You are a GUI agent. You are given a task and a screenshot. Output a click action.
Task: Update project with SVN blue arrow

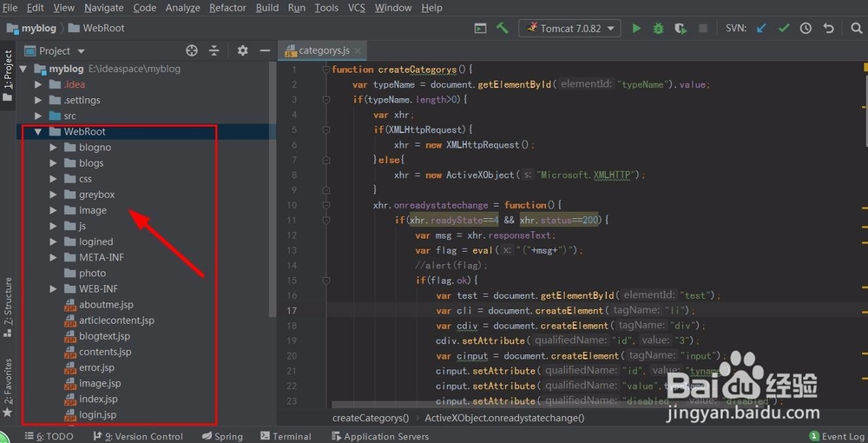[x=762, y=29]
